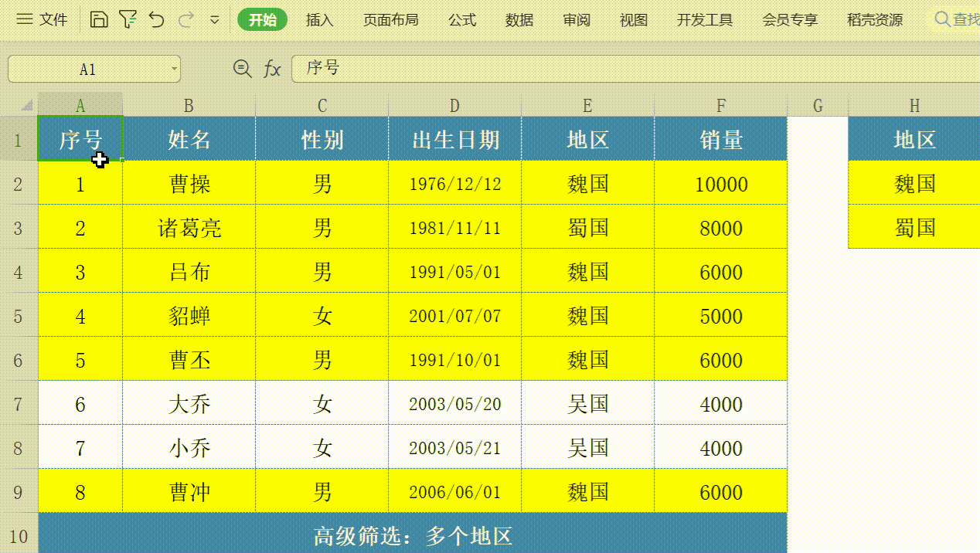Click the Undo icon
This screenshot has height=553, width=980.
click(x=157, y=19)
